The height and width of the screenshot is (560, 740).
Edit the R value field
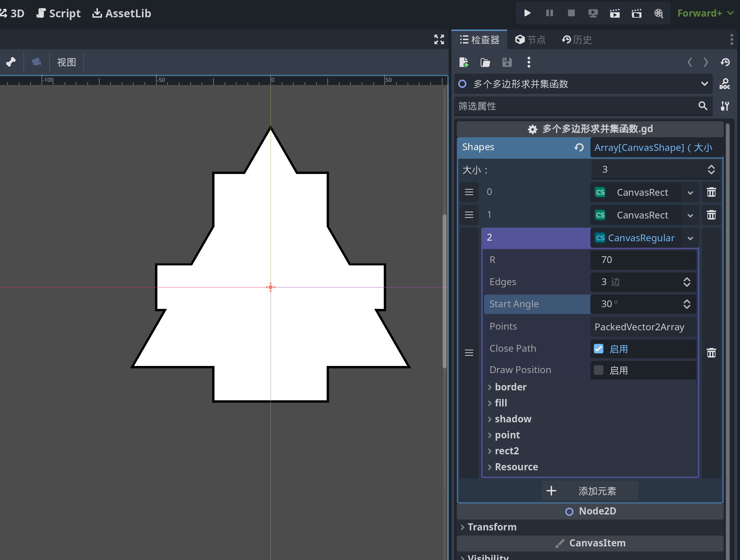(642, 260)
